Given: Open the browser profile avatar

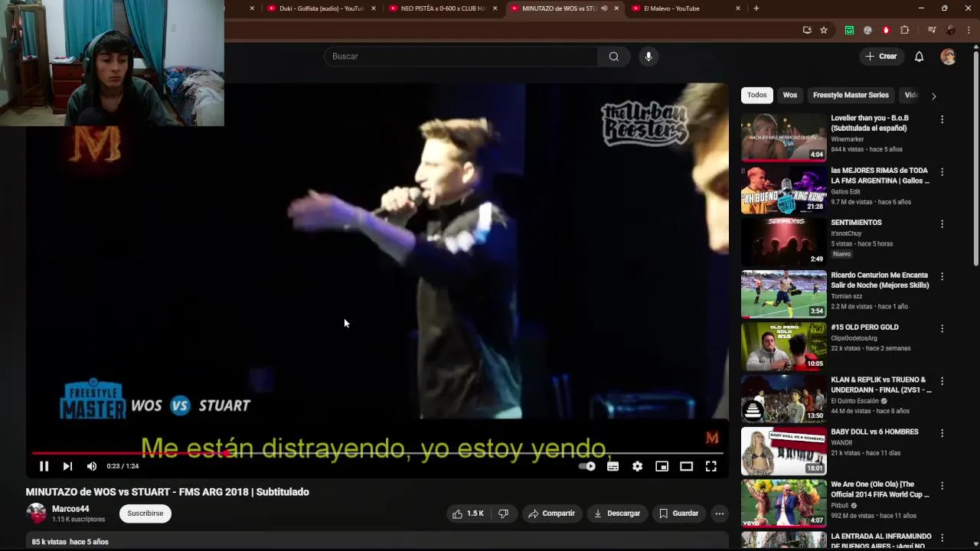Looking at the screenshot, I should tap(950, 30).
